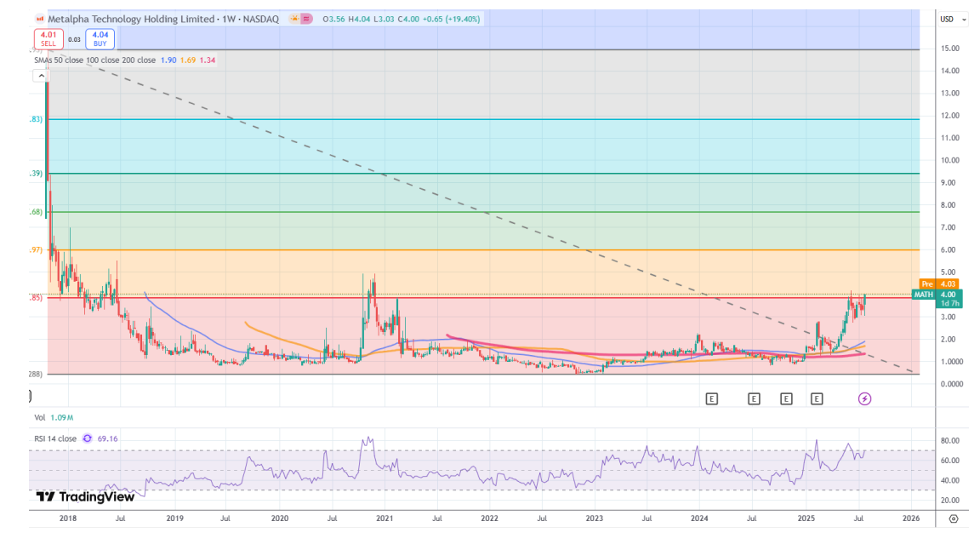980x544 pixels.
Task: Click the 1d 7h countdown label
Action: pos(949,303)
